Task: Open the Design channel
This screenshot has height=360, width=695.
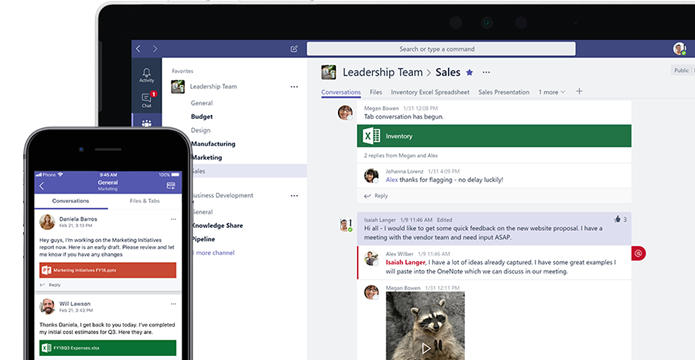Action: tap(200, 130)
